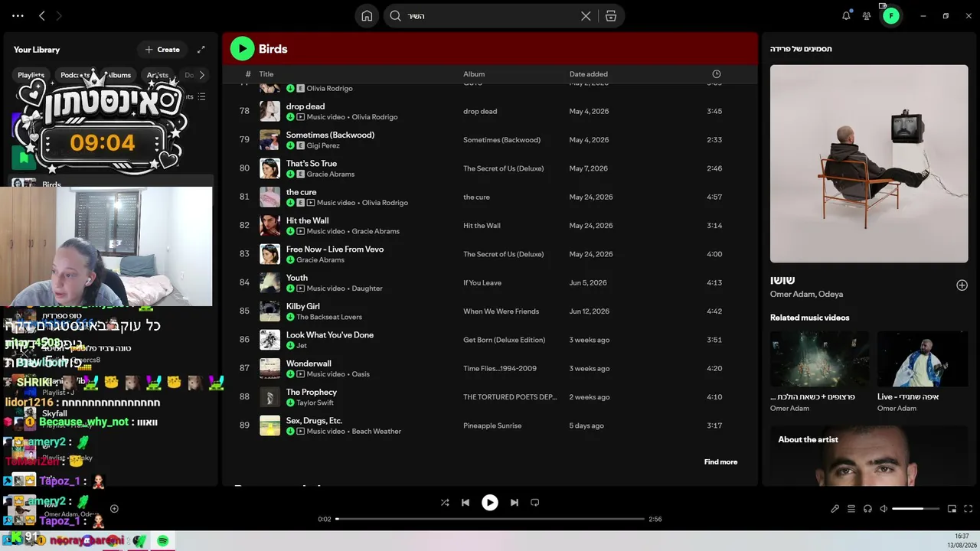This screenshot has height=551, width=980.
Task: Open the first related music video thumbnail
Action: [819, 359]
